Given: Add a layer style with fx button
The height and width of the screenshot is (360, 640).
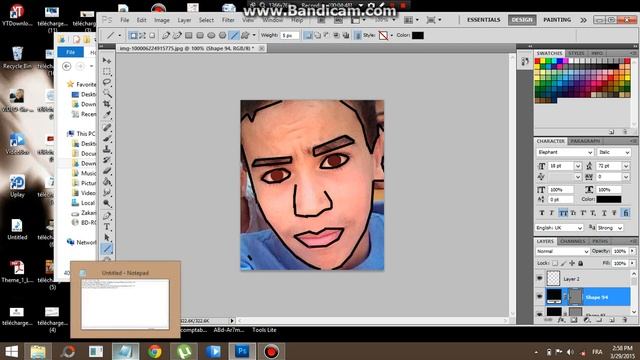Looking at the screenshot, I should 562,320.
